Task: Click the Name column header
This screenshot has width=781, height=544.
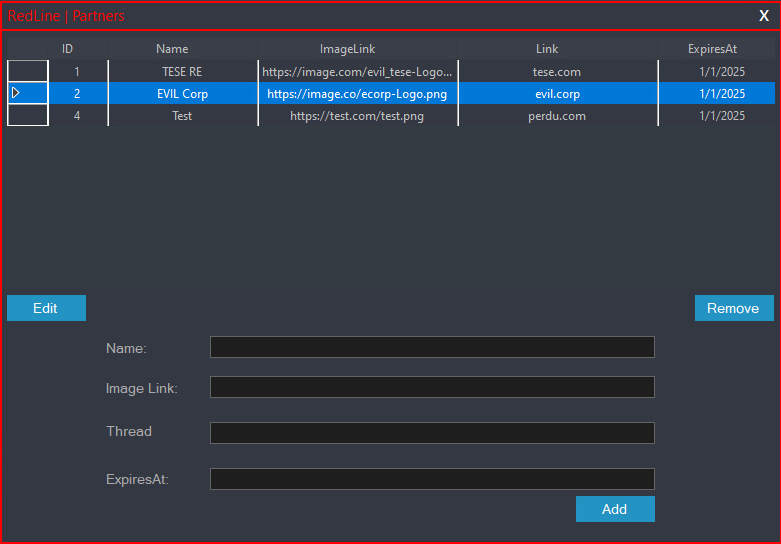Action: (172, 49)
